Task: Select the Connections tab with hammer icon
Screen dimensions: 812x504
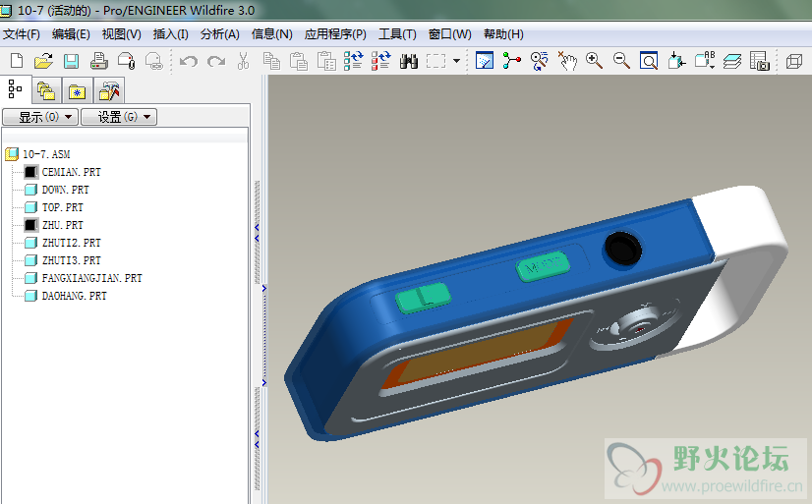Action: click(x=109, y=91)
